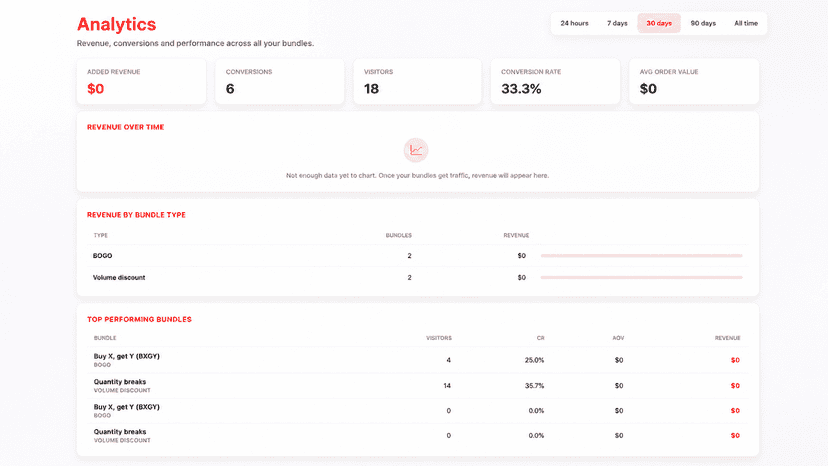This screenshot has width=828, height=466.
Task: Switch to the 7 days range
Action: [617, 23]
